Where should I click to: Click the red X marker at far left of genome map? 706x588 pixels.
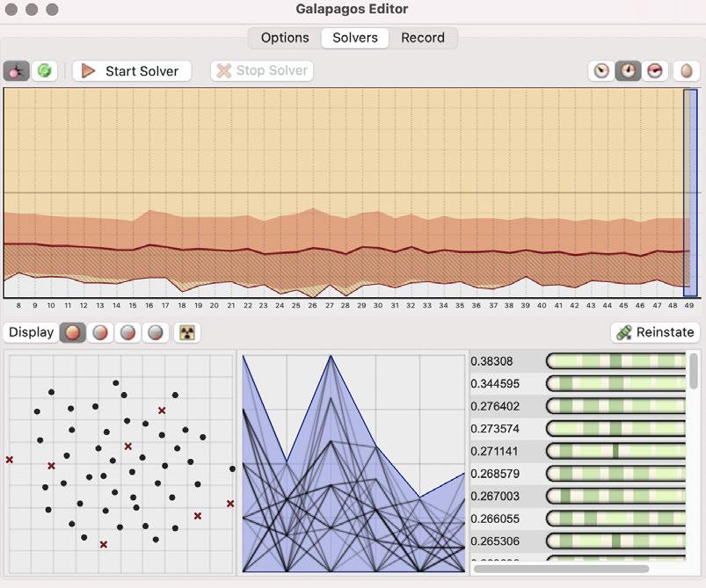click(10, 460)
